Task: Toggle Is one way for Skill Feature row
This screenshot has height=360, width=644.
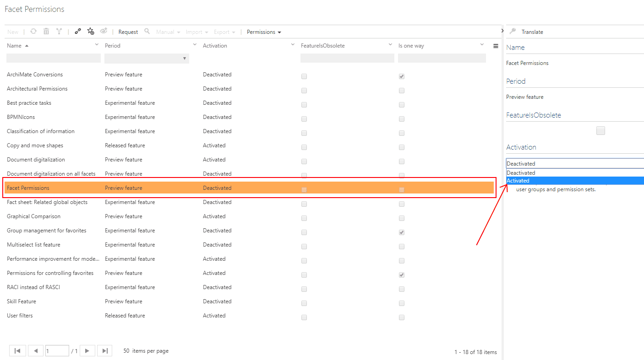Action: tap(402, 303)
